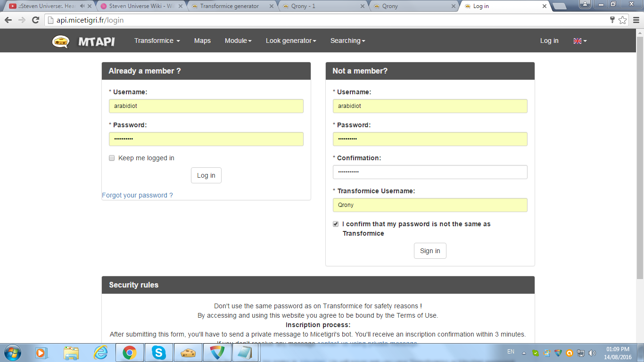Open the saved password key icon
Image resolution: width=644 pixels, height=362 pixels.
(x=612, y=20)
